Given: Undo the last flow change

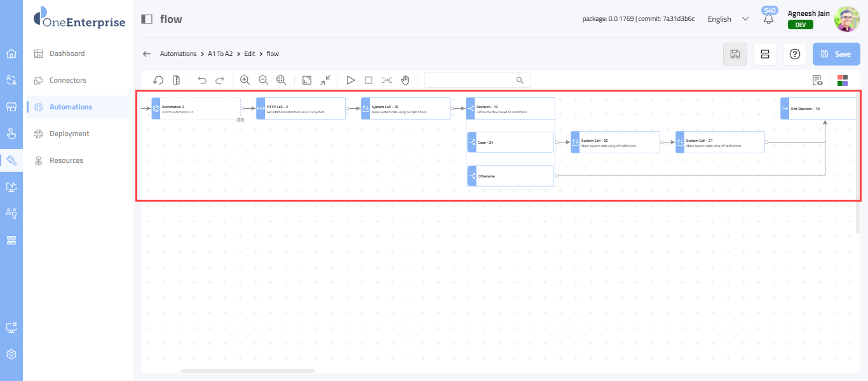Looking at the screenshot, I should [202, 80].
